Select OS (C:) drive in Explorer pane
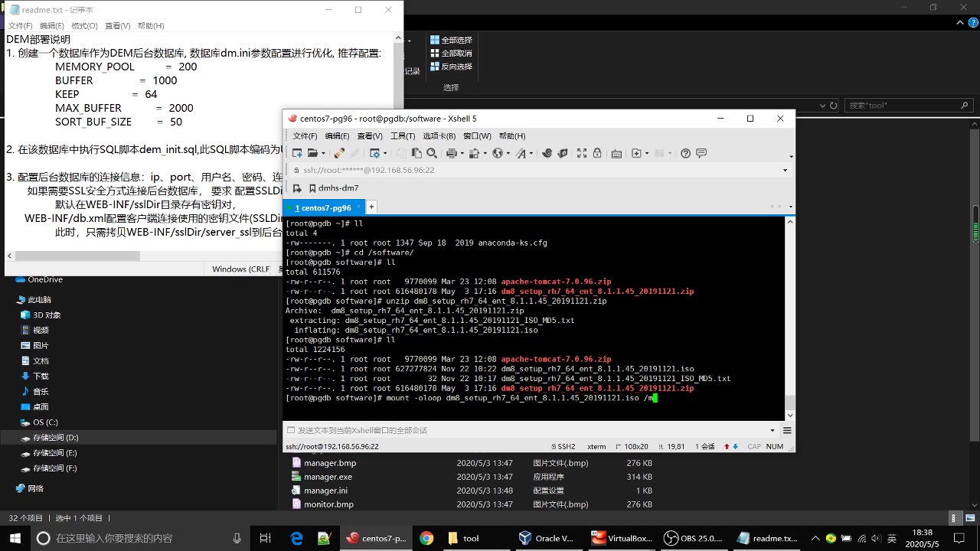 39,422
